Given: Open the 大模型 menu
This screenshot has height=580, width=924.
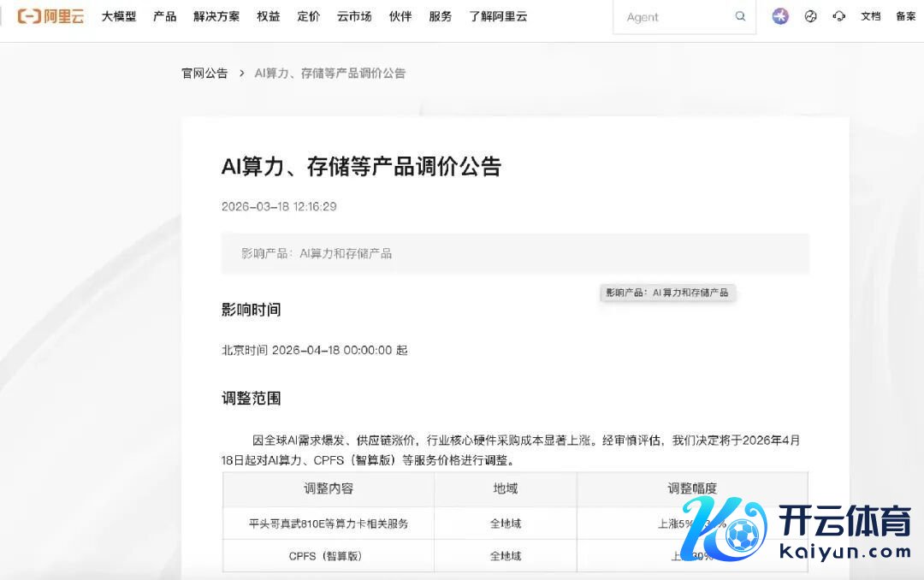Looking at the screenshot, I should click(119, 16).
